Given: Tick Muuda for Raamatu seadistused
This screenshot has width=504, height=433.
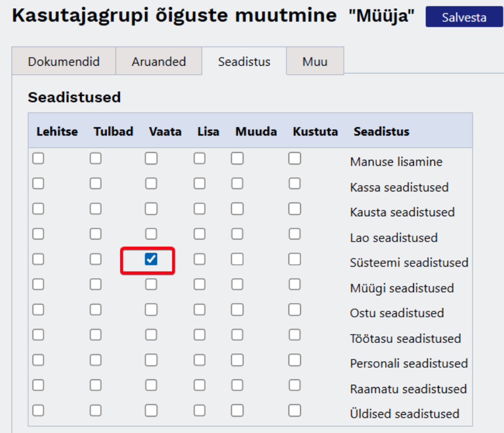Looking at the screenshot, I should [x=237, y=385].
